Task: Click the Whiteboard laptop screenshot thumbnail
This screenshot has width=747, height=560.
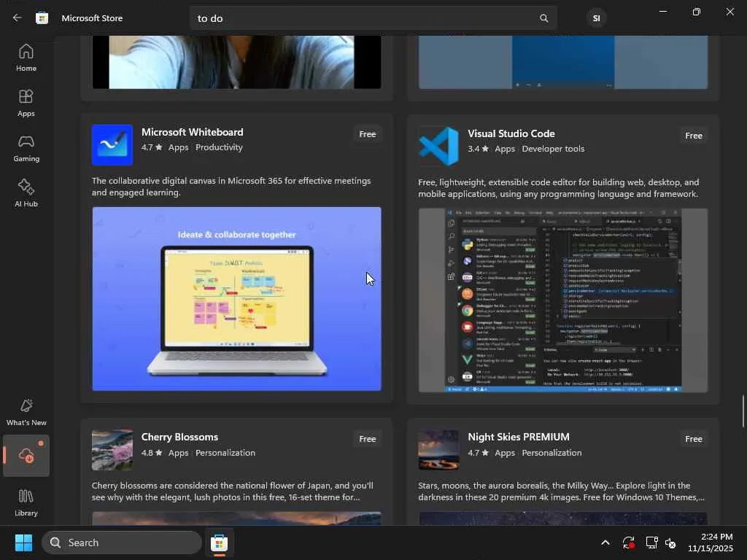Action: pos(237,299)
